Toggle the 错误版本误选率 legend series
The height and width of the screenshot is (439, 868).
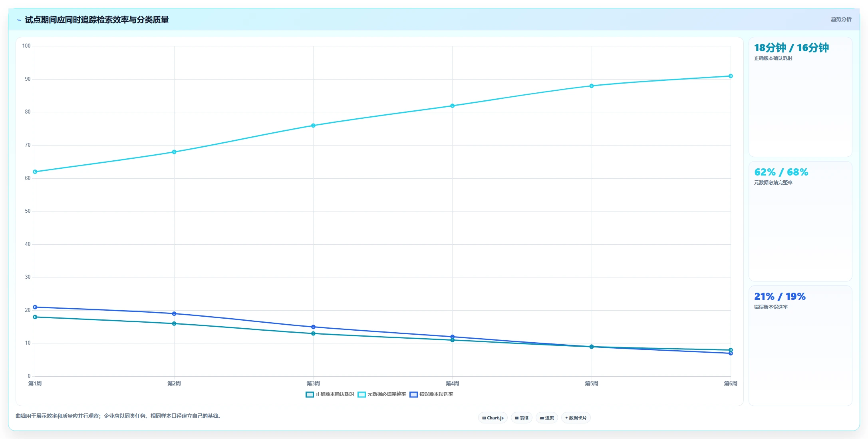431,394
